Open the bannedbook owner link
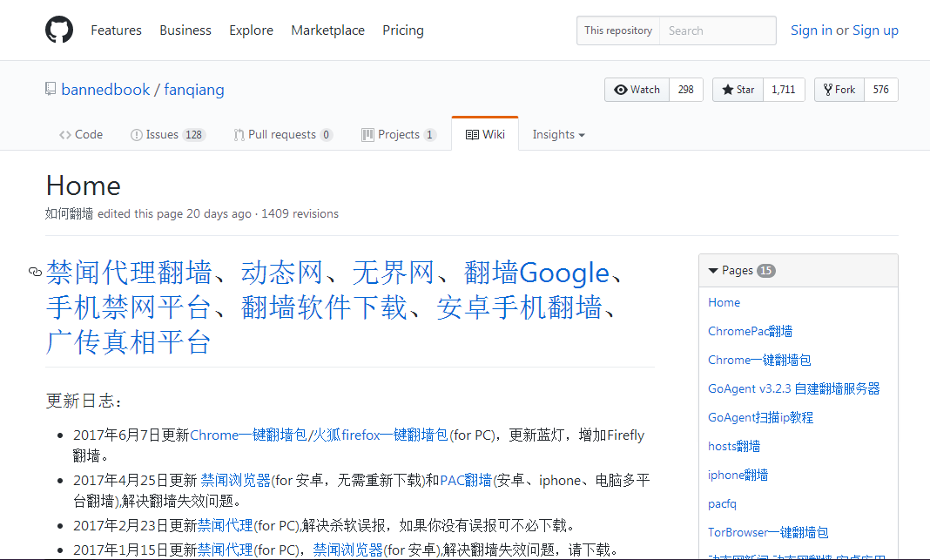This screenshot has height=560, width=930. coord(105,90)
